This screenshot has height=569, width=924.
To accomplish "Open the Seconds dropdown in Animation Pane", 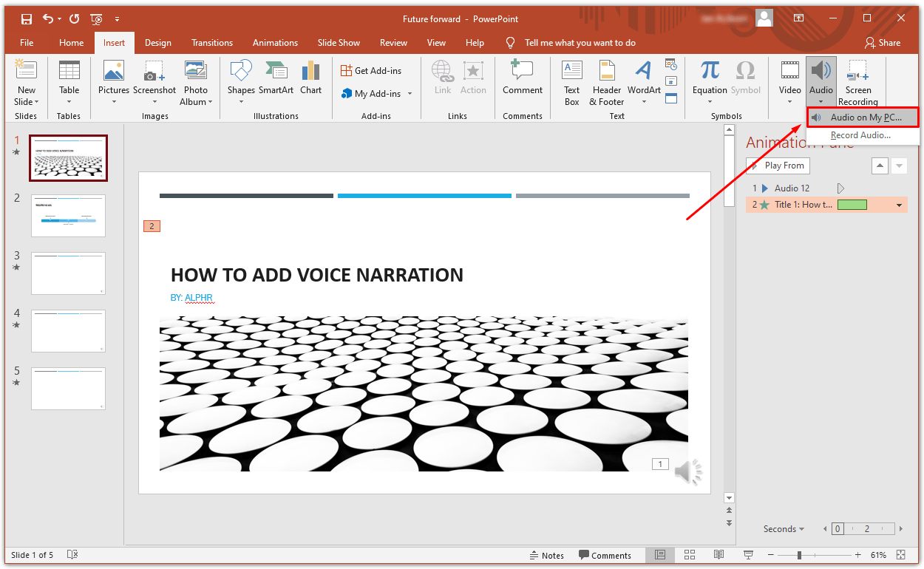I will coord(783,528).
